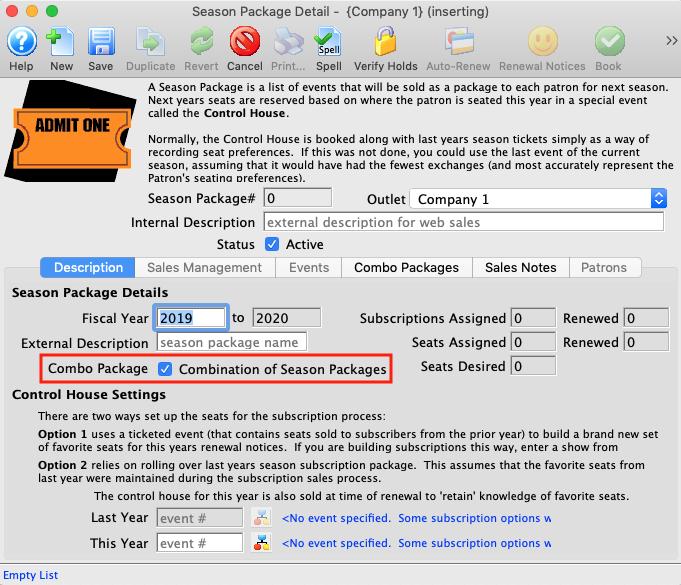Click the Auto-Renew toolbar icon
Screen dimensions: 681x585
pyautogui.click(x=459, y=42)
